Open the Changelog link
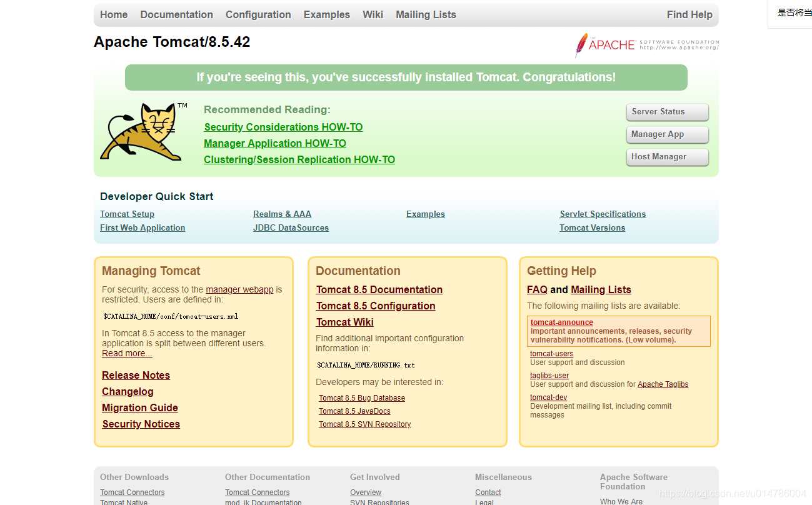The width and height of the screenshot is (812, 505). point(128,391)
